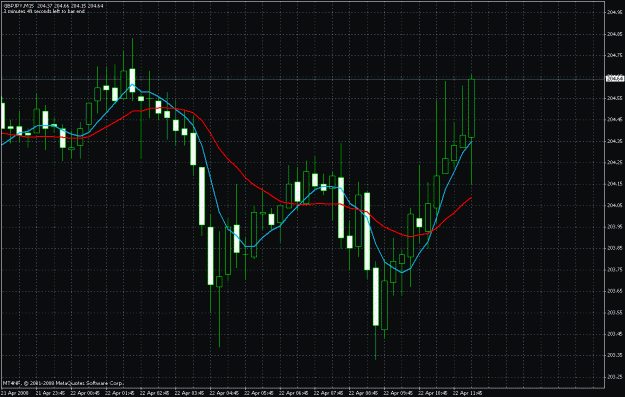This screenshot has height=397, width=625.
Task: Click the 204.95 price scale label
Action: [x=615, y=12]
